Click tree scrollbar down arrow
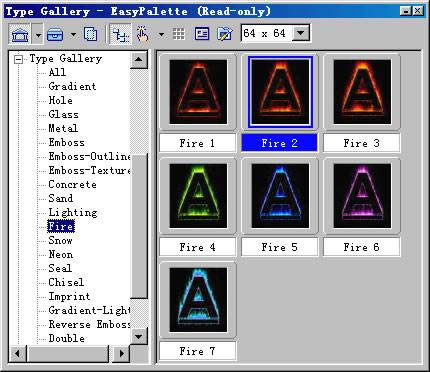Screen dimensions: 430x372 pos(139,337)
